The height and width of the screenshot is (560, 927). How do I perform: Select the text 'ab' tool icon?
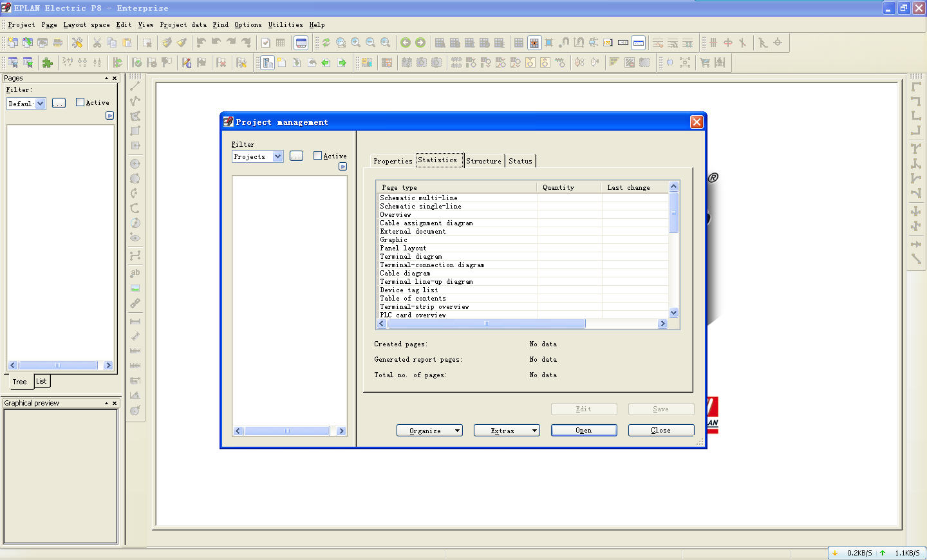click(x=135, y=273)
